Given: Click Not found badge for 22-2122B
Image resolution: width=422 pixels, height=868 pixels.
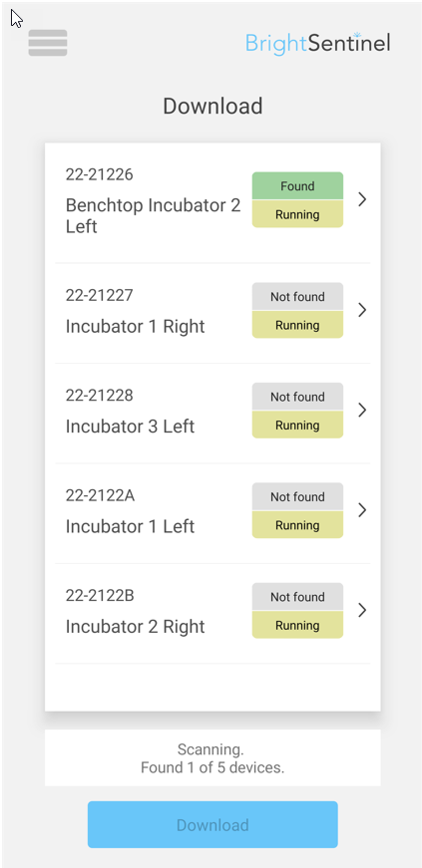Looking at the screenshot, I should 297,597.
